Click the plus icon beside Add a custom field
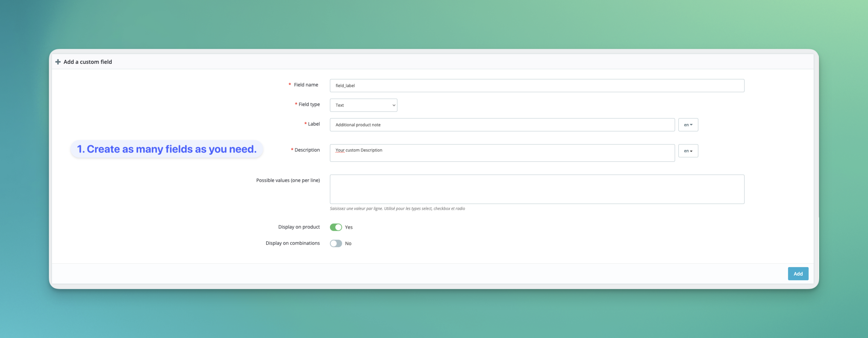This screenshot has height=338, width=868. click(x=58, y=62)
